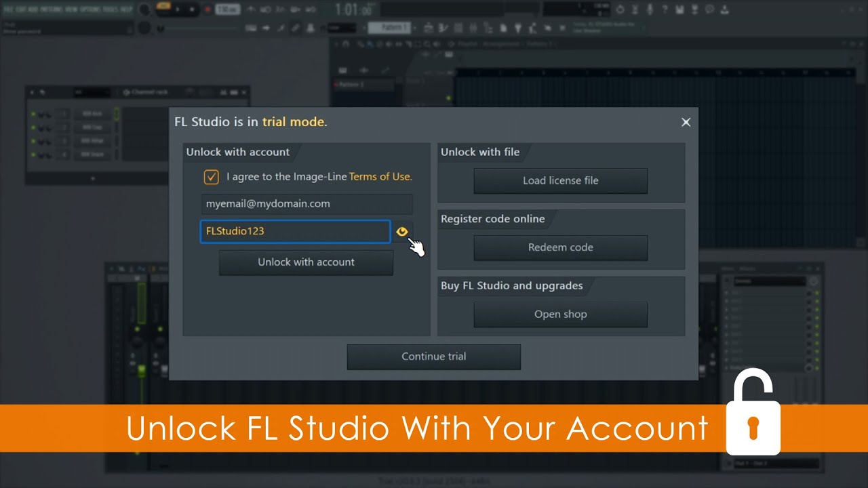Viewport: 868px width, 488px height.
Task: Click the song time display in FL Studio toolbar
Action: pyautogui.click(x=354, y=10)
